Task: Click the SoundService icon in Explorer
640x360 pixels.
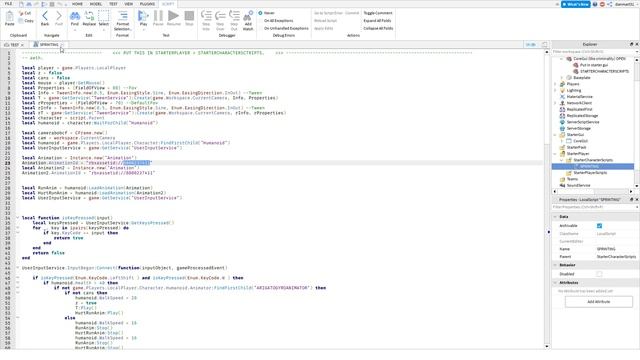Action: (562, 185)
